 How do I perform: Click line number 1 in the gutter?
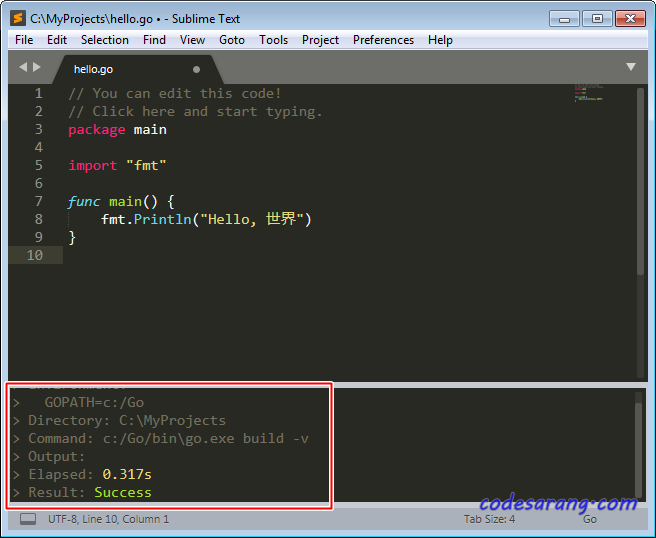(x=38, y=93)
